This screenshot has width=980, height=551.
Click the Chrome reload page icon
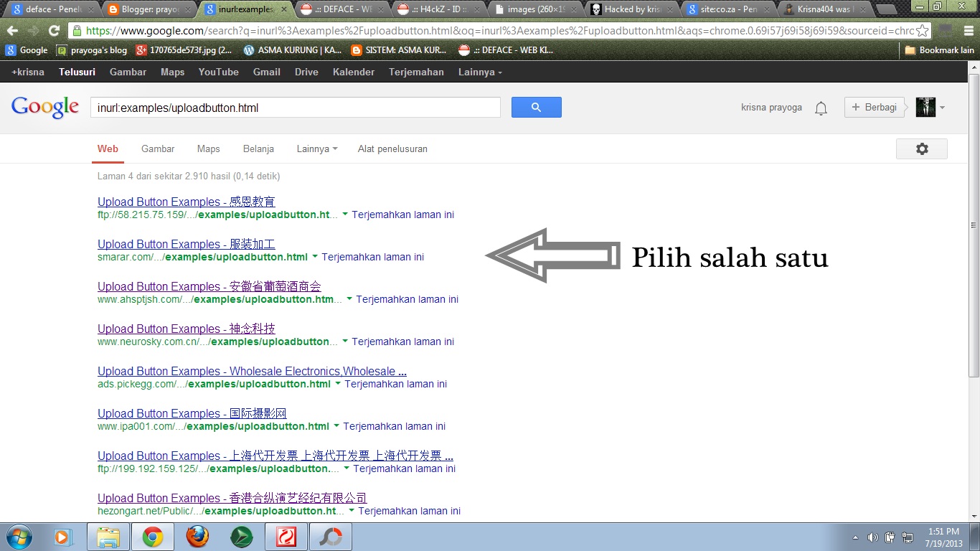[54, 31]
